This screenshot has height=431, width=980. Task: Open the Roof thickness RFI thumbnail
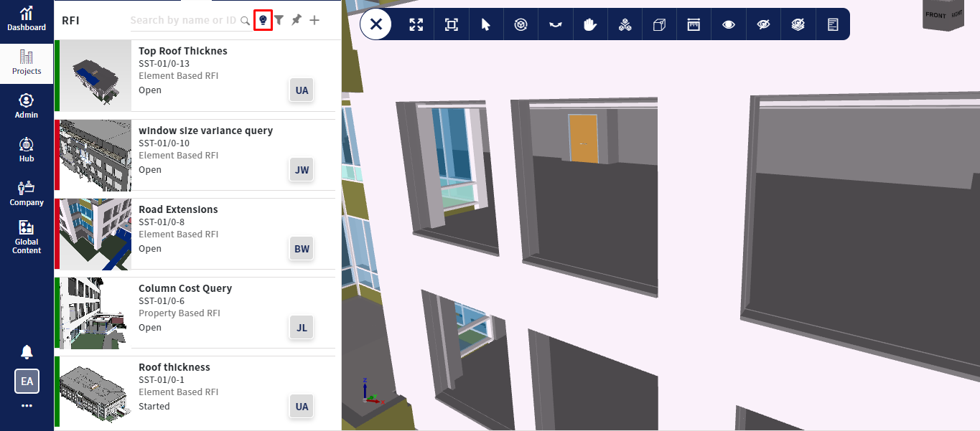tap(95, 392)
